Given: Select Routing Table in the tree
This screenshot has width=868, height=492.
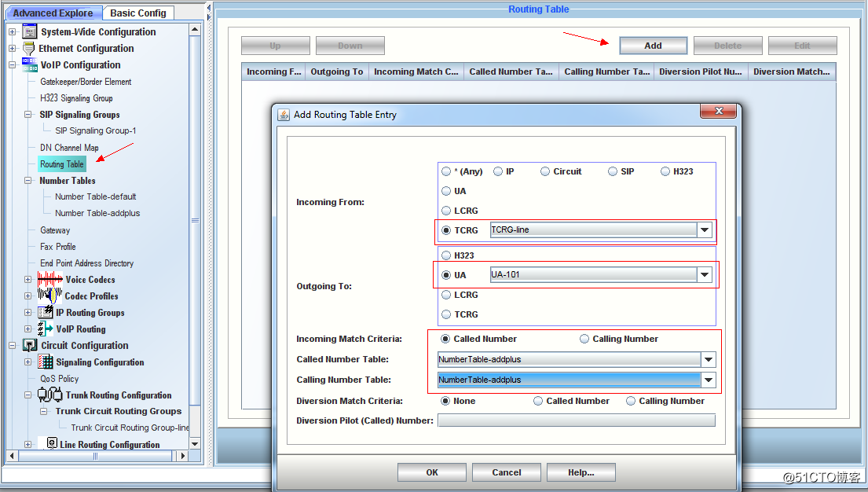Looking at the screenshot, I should (x=61, y=164).
